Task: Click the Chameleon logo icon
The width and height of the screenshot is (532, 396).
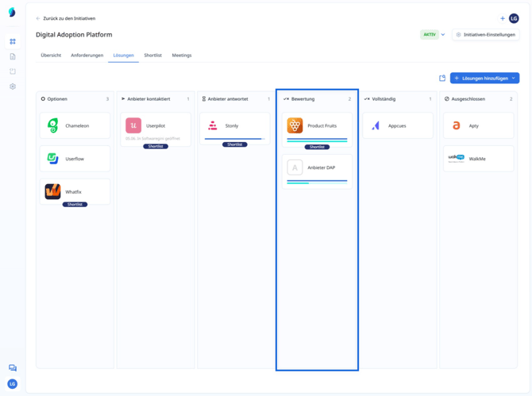Action: (53, 125)
